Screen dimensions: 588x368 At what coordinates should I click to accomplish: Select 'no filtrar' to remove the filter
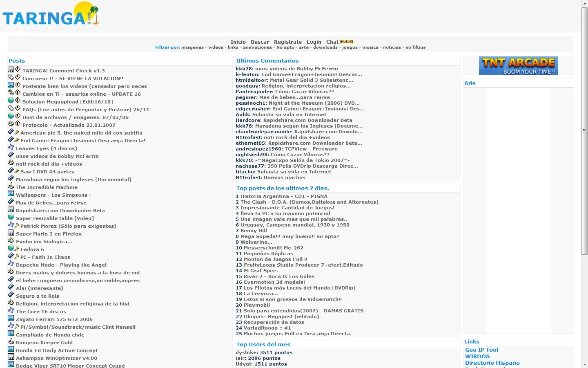(416, 47)
